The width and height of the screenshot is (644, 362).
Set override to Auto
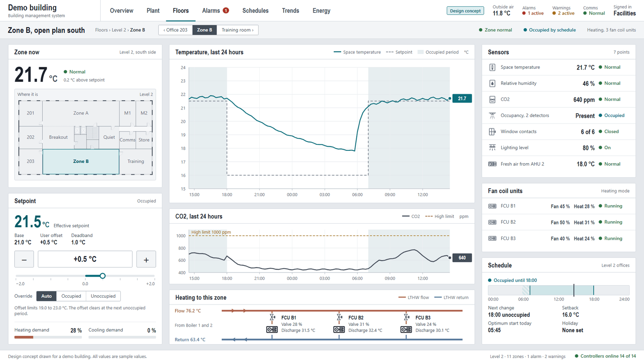46,296
